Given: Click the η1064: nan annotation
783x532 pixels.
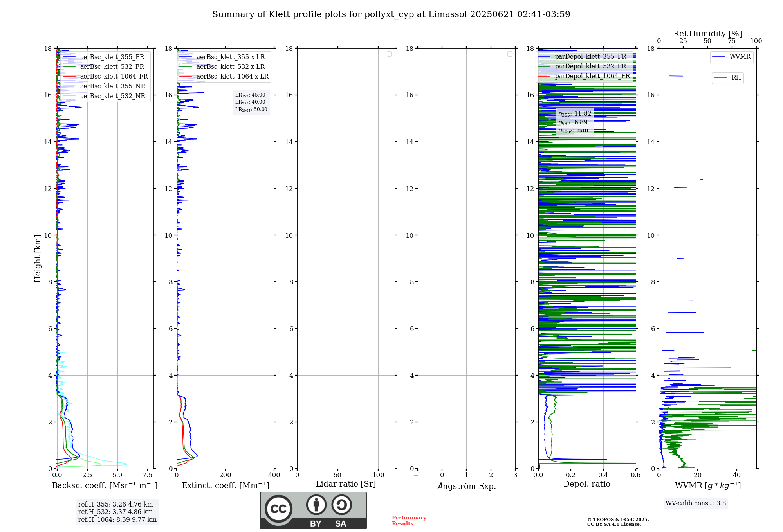Looking at the screenshot, I should point(573,131).
